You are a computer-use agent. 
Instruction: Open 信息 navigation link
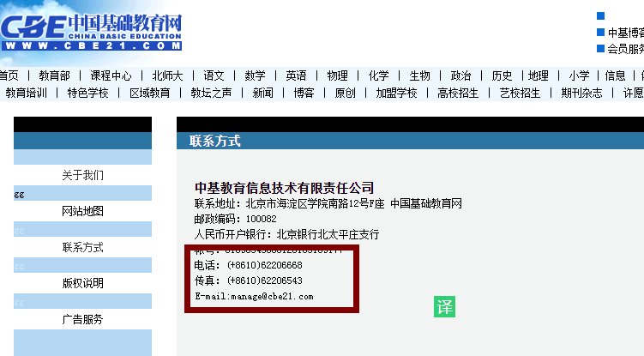click(615, 75)
